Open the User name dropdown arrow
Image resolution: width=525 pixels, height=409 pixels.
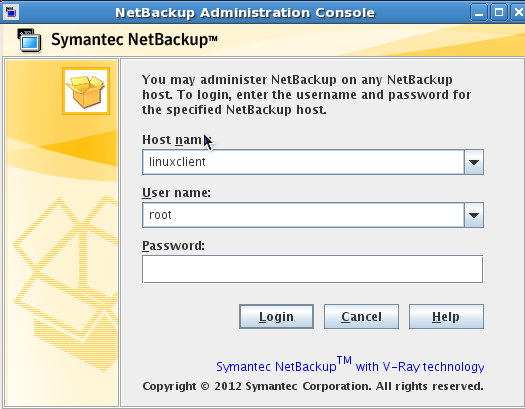coord(474,215)
